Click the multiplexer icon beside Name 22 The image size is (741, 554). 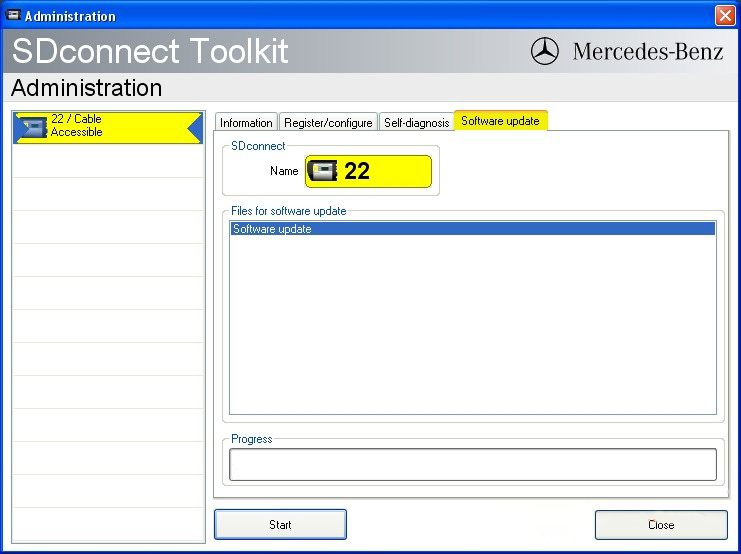pos(322,171)
